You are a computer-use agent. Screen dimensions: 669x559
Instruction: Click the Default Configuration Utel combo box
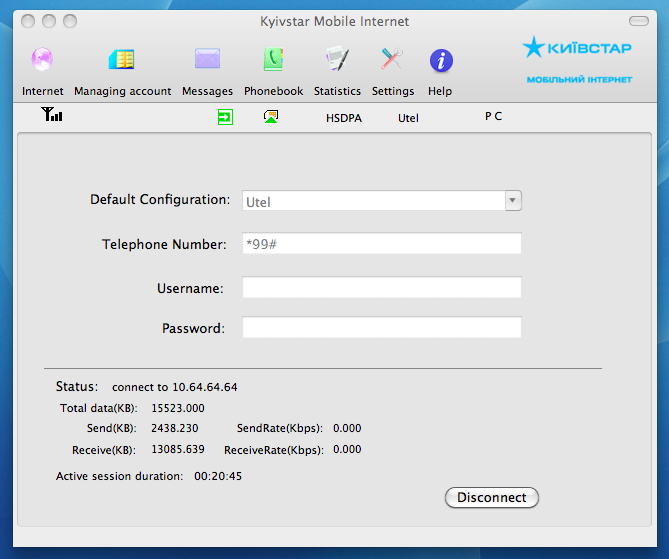[381, 201]
